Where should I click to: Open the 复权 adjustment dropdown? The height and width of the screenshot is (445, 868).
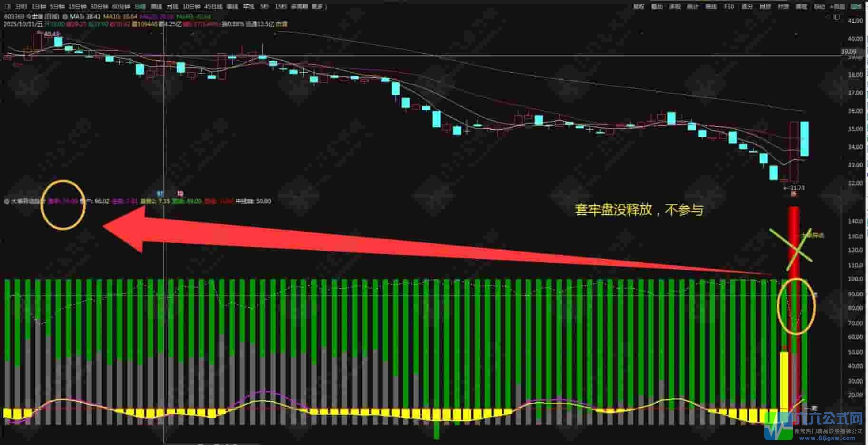pos(639,7)
